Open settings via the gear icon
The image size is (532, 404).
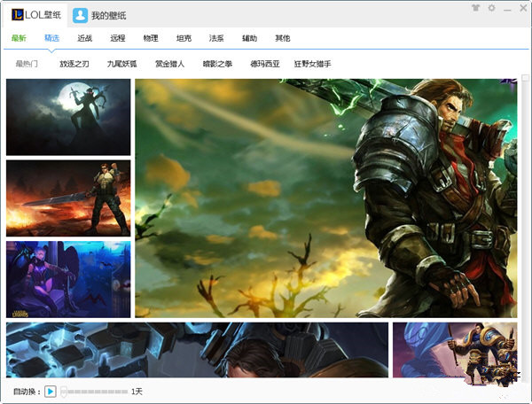(491, 8)
